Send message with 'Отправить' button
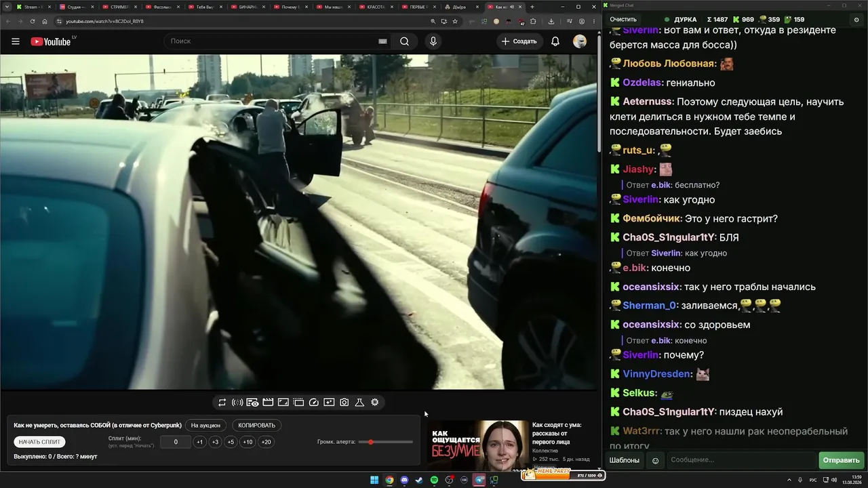The height and width of the screenshot is (488, 868). 841,460
